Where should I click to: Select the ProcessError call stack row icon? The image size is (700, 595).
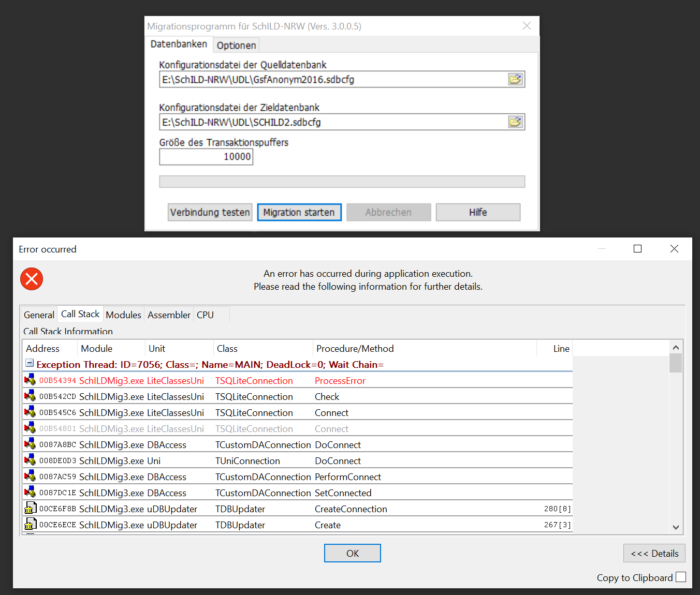click(30, 380)
